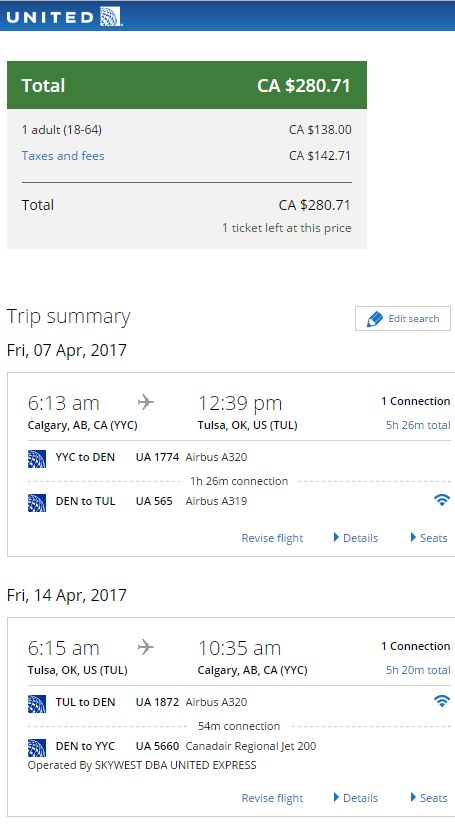This screenshot has height=824, width=455.
Task: Click United icon beside YYC to DEN
Action: tap(37, 459)
